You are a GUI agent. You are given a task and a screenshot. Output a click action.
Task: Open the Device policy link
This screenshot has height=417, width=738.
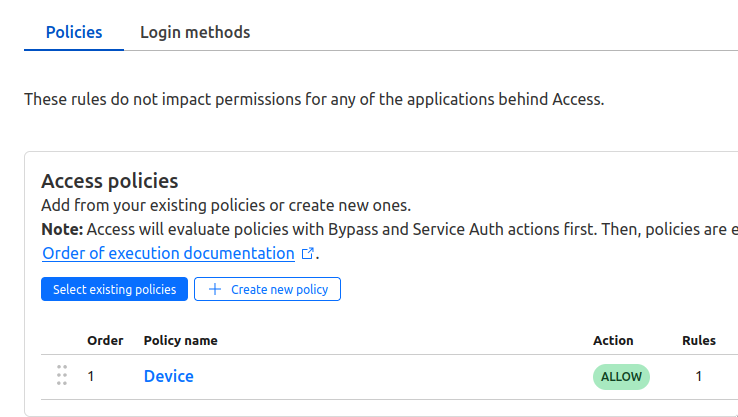point(168,376)
